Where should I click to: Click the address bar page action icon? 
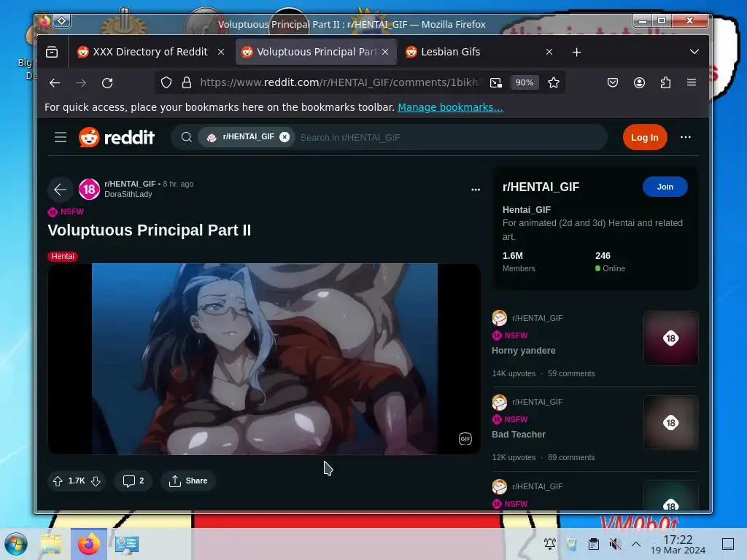496,83
